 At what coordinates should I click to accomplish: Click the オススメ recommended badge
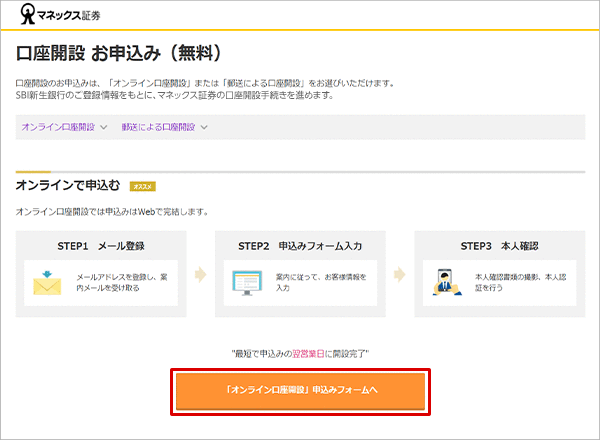pos(142,186)
